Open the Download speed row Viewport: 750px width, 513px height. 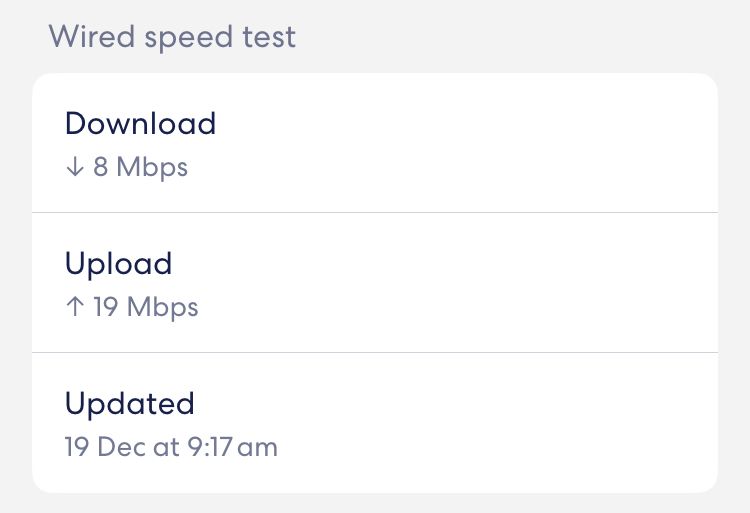[x=375, y=143]
